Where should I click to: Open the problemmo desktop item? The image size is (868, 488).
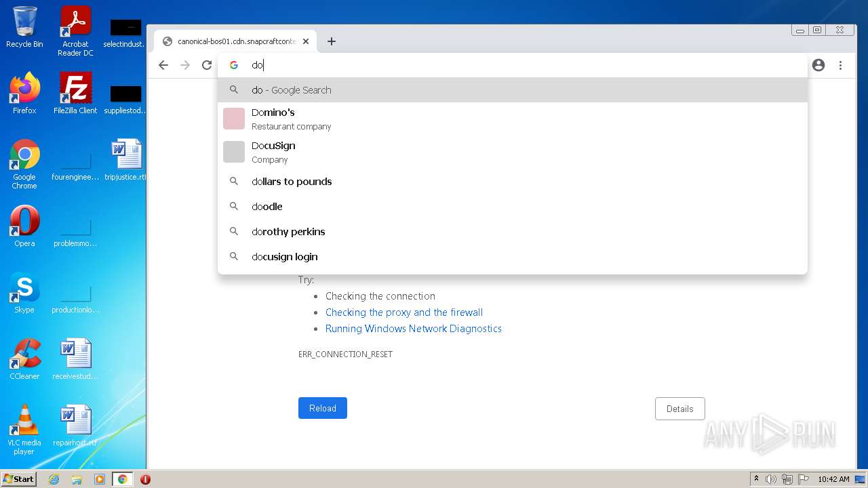click(75, 232)
